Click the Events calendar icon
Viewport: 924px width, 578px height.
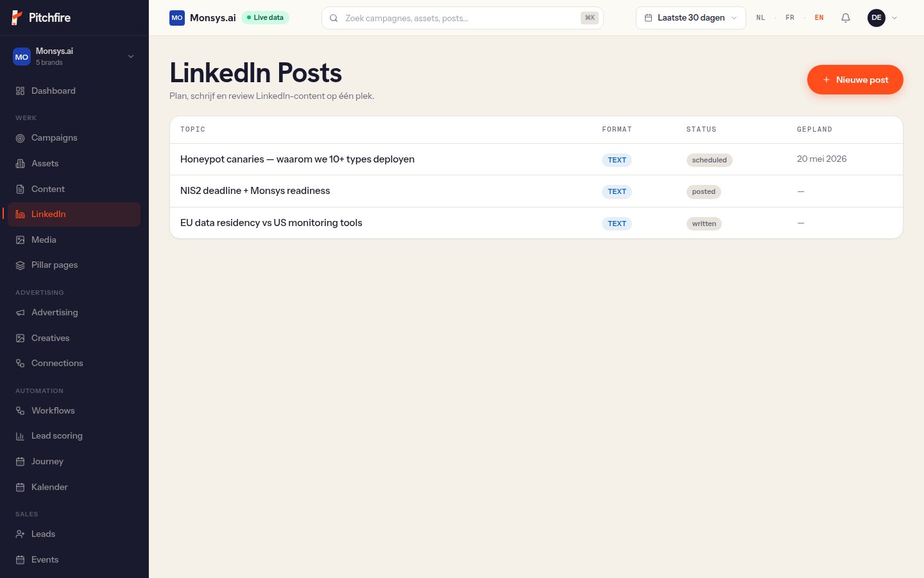click(21, 560)
